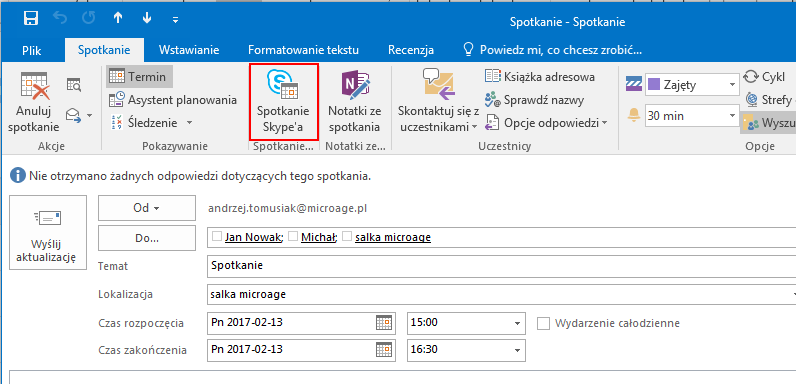Screen dimensions: 796x384
Task: Click recipient name Jan Nowak
Action: tap(253, 237)
